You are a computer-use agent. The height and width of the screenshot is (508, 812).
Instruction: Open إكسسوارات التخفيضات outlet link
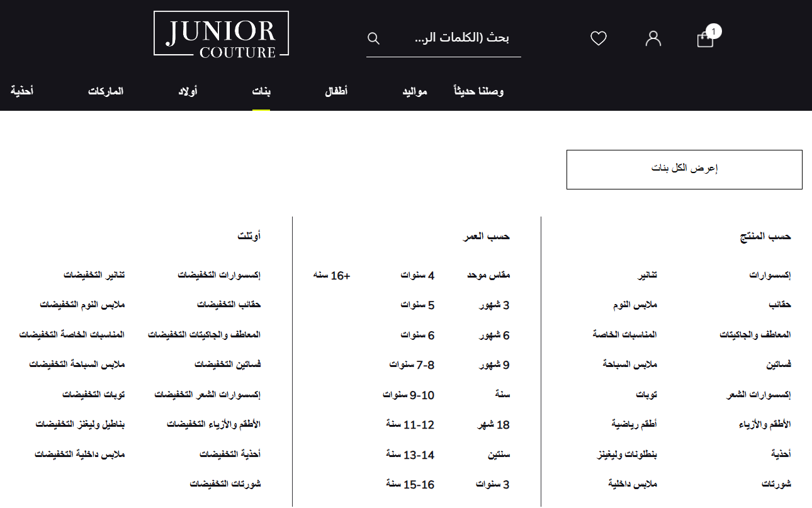pyautogui.click(x=219, y=275)
